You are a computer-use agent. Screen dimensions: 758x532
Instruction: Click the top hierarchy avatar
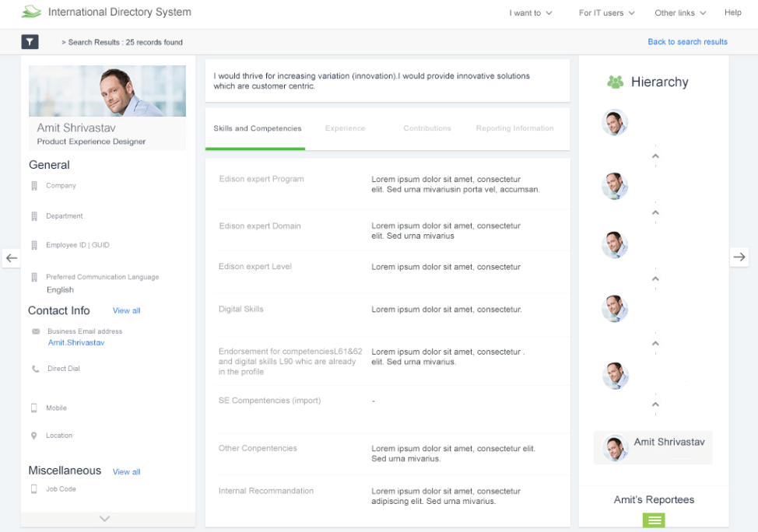point(615,122)
